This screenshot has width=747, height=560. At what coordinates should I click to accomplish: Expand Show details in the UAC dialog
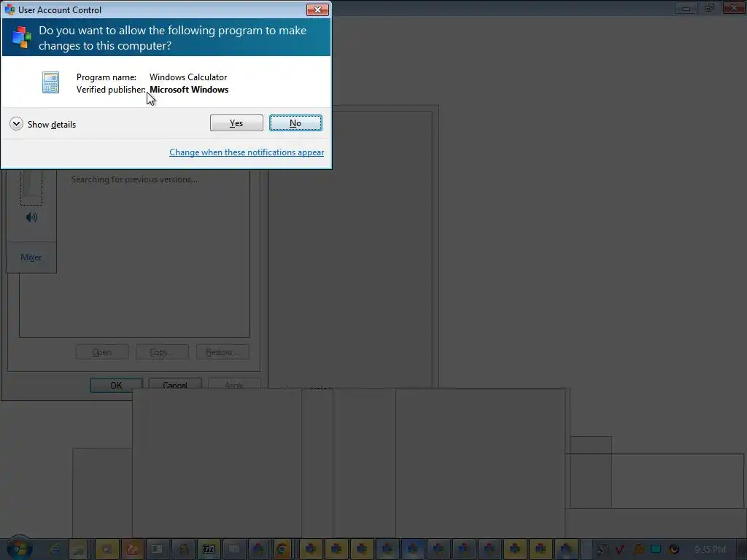coord(42,124)
